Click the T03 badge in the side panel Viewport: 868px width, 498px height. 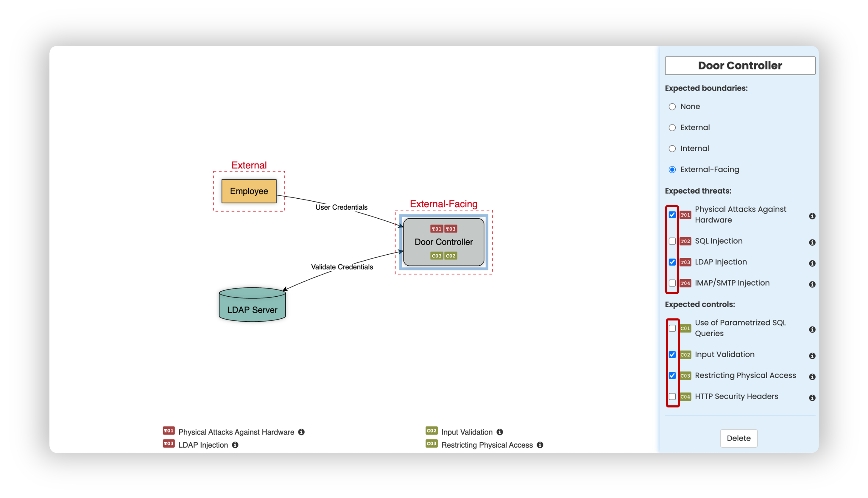coord(685,262)
